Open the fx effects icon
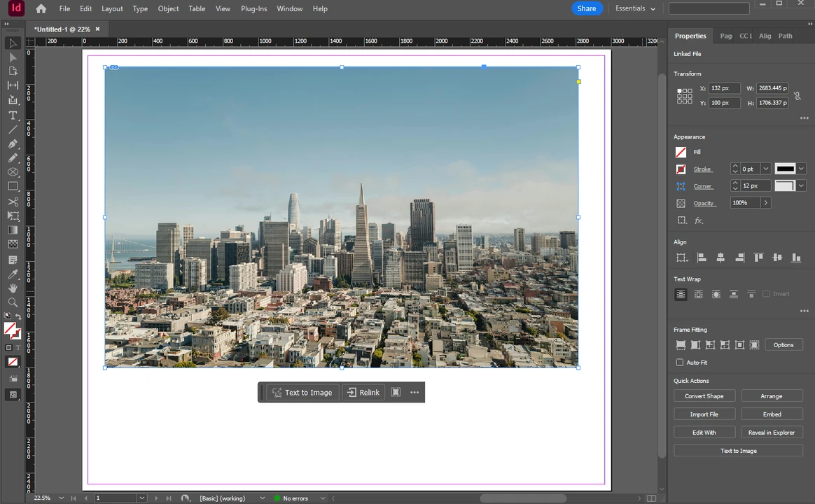This screenshot has width=815, height=504. [x=699, y=220]
